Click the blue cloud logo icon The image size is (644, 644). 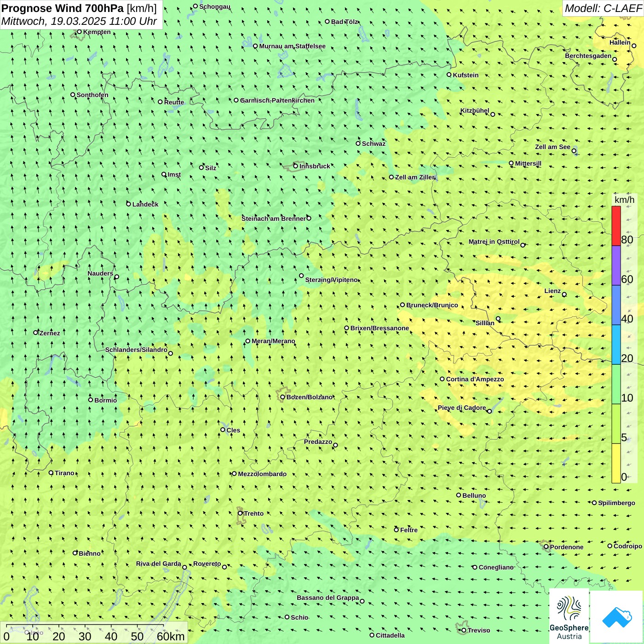617,616
